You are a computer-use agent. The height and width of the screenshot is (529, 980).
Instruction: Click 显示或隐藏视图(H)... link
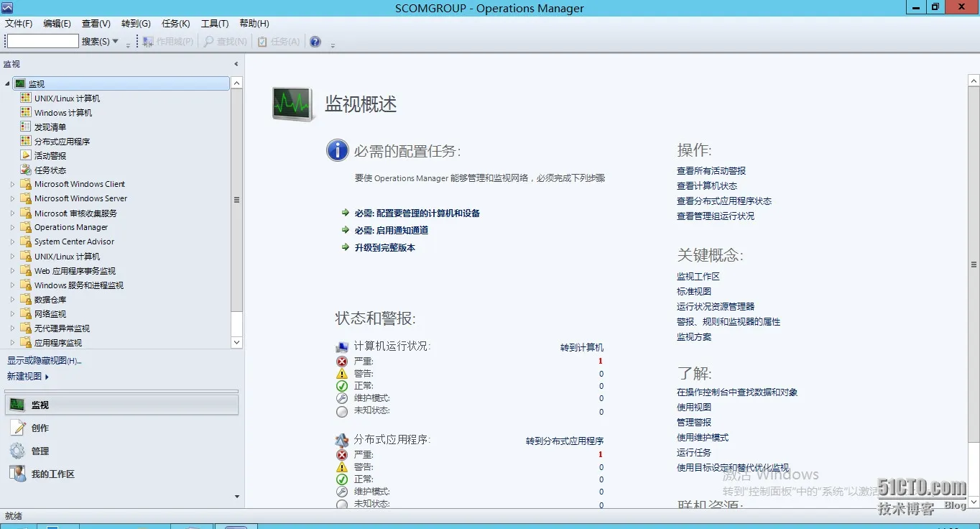[x=45, y=361]
